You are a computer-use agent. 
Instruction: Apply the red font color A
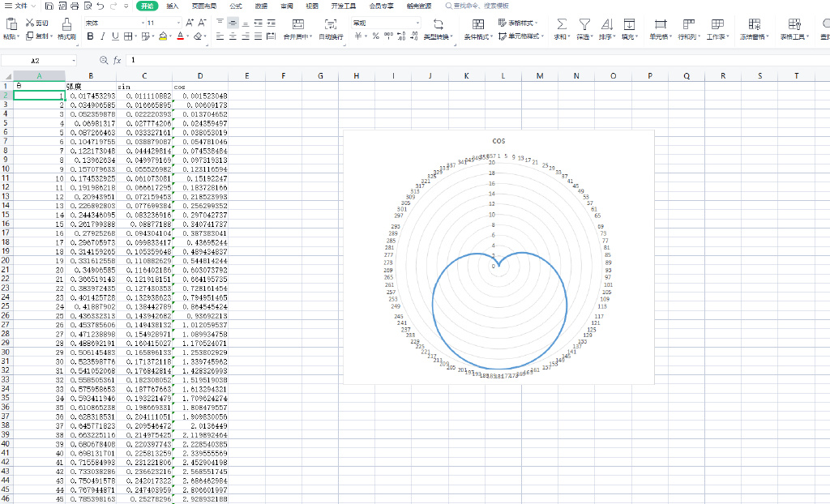[x=181, y=36]
